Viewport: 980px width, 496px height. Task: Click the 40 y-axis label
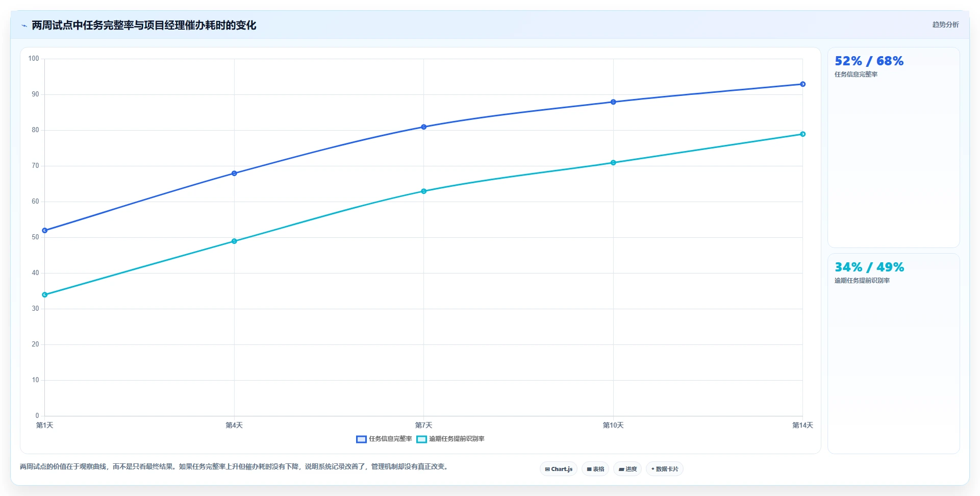pyautogui.click(x=35, y=273)
